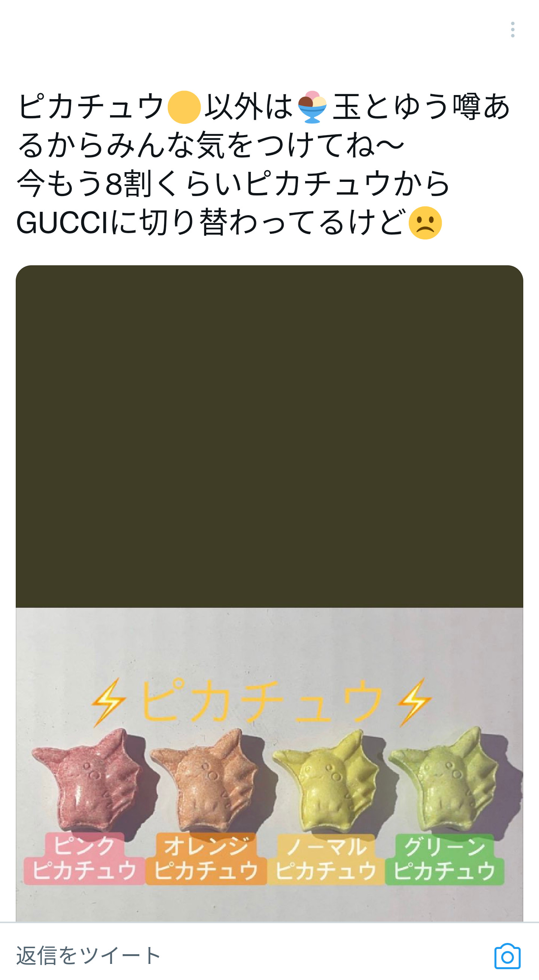Open the three-dot more options menu
This screenshot has width=539, height=980.
tap(513, 30)
